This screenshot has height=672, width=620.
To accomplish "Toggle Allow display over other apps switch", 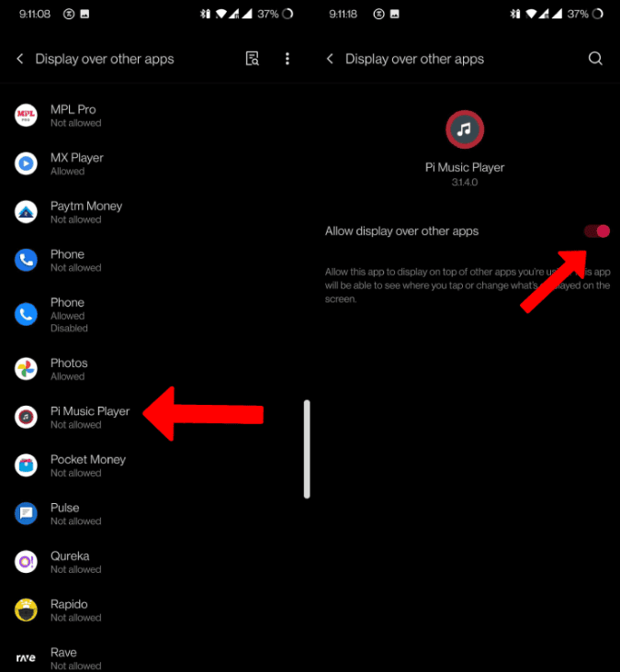I will 596,231.
